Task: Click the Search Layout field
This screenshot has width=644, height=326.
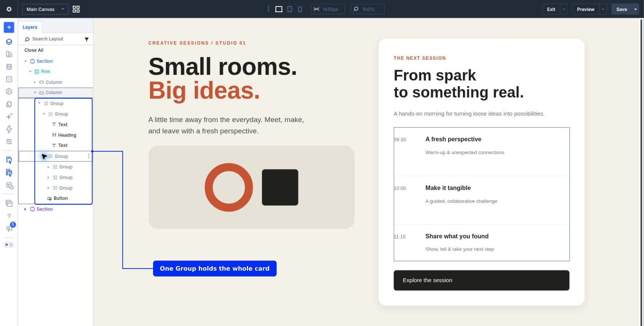Action: 52,39
